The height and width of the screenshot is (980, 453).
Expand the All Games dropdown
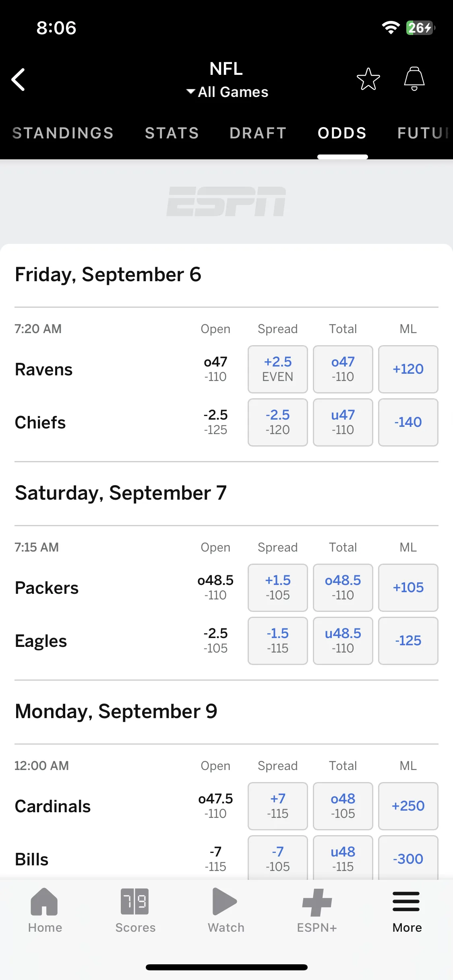click(227, 92)
